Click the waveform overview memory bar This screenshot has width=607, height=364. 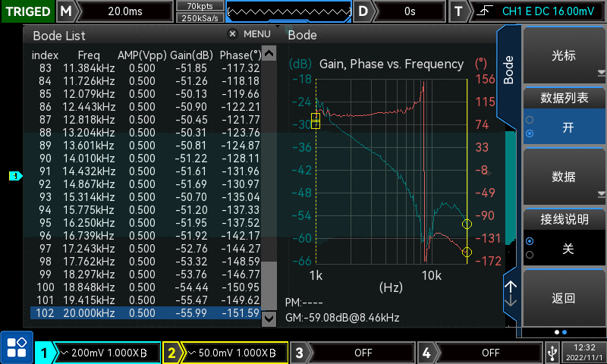pos(288,11)
